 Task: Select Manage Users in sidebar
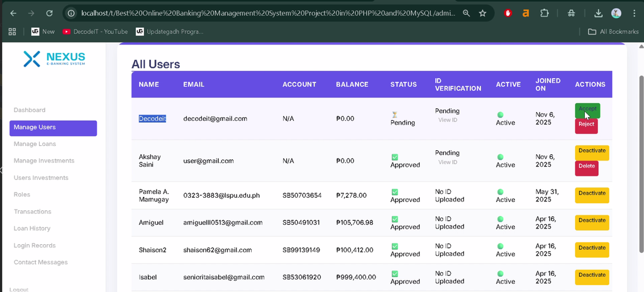point(53,128)
